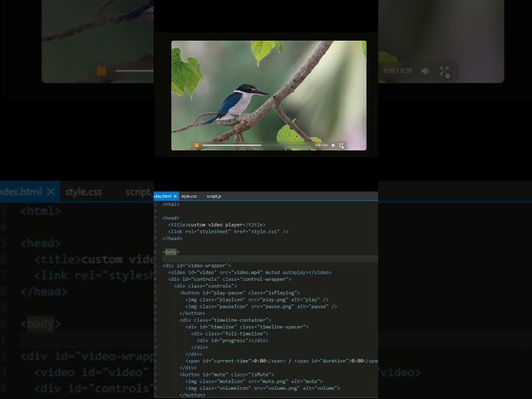Click the blurred background player's volume icon

pos(426,71)
